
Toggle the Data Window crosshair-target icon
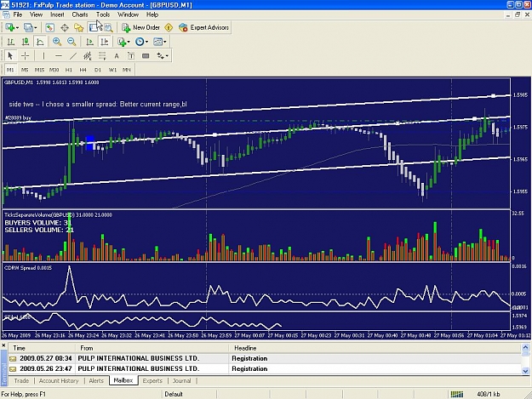click(65, 27)
